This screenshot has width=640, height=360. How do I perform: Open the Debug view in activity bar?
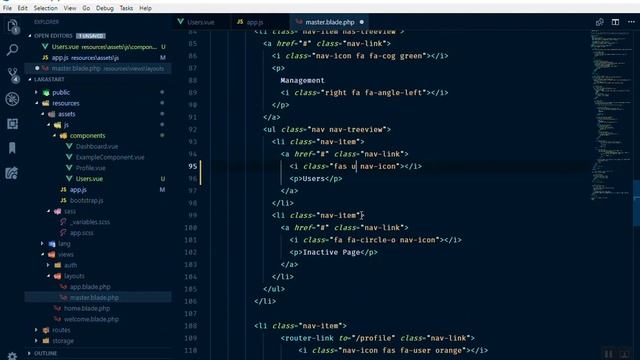tap(12, 99)
